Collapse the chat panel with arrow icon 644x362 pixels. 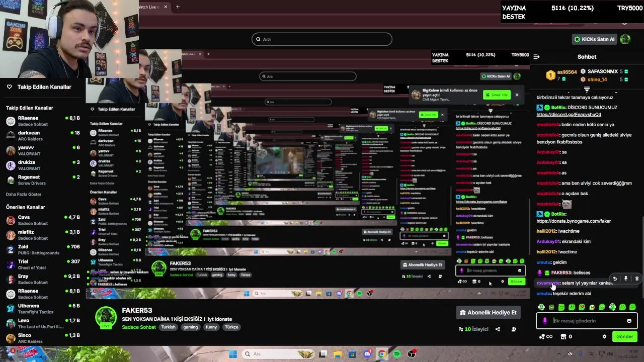tap(536, 57)
